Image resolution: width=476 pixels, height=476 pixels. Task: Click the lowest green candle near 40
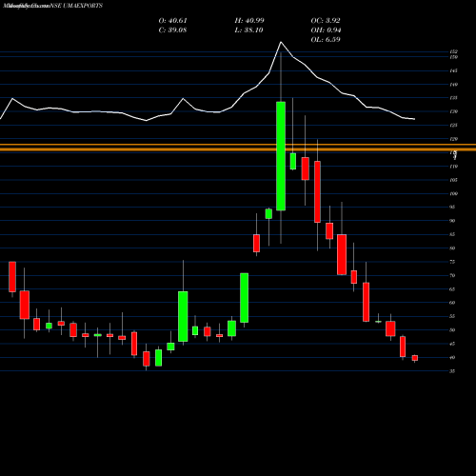pyautogui.click(x=158, y=358)
